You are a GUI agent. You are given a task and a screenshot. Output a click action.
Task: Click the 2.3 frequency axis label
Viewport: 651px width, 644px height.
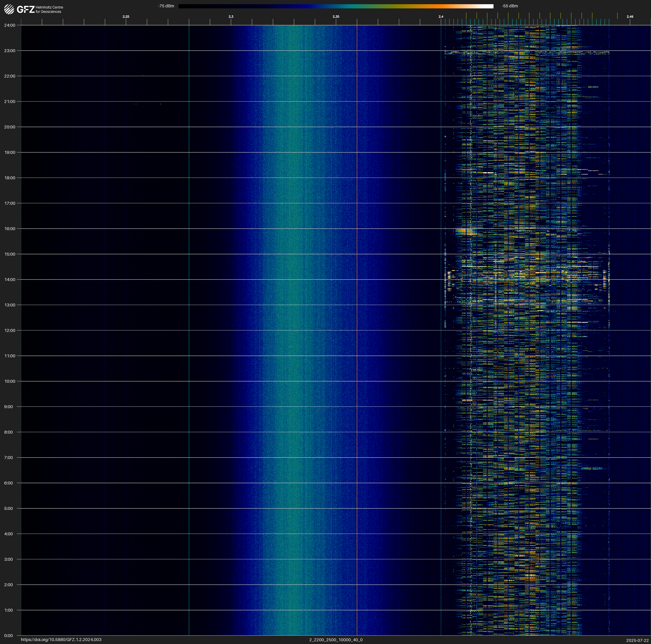pyautogui.click(x=231, y=17)
